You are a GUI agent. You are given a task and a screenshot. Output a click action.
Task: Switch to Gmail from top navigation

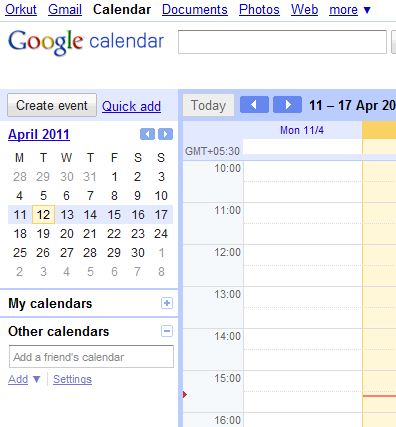coord(65,10)
